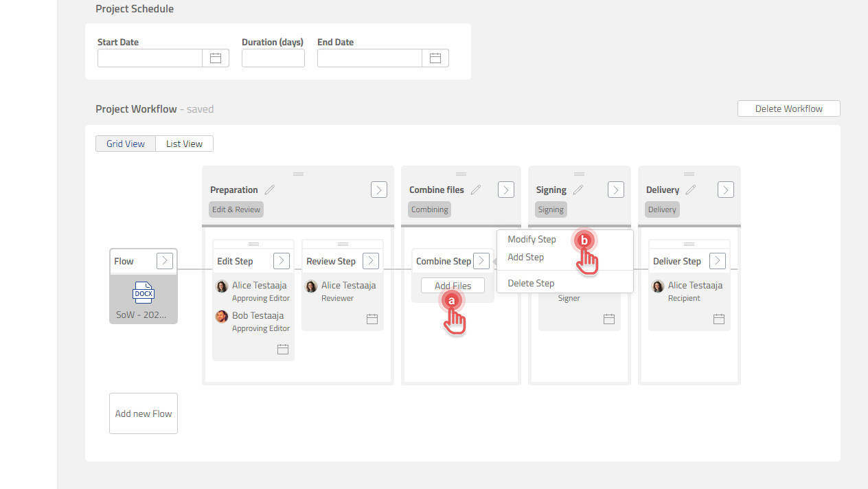Click Bob Testaaja's avatar thumbnail
868x489 pixels.
221,316
